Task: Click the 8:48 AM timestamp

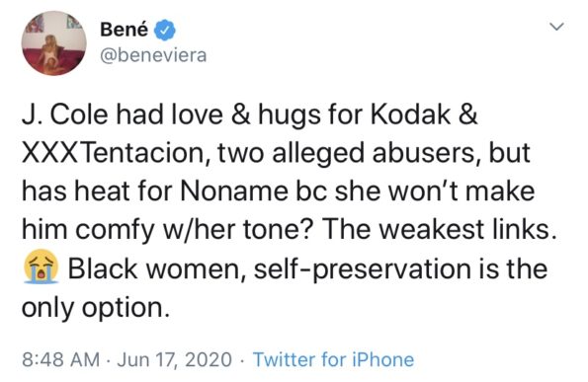Action: point(60,359)
